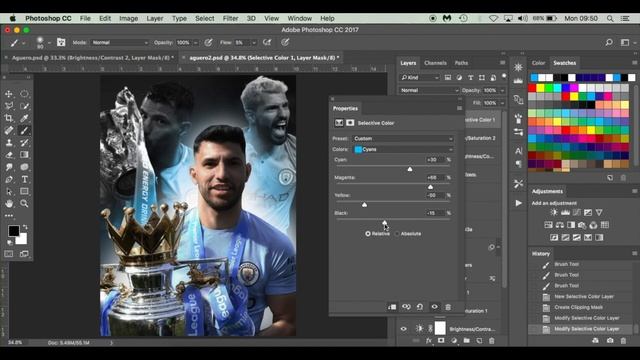Add a Black & White adjustment
The width and height of the screenshot is (640, 360).
(x=571, y=225)
